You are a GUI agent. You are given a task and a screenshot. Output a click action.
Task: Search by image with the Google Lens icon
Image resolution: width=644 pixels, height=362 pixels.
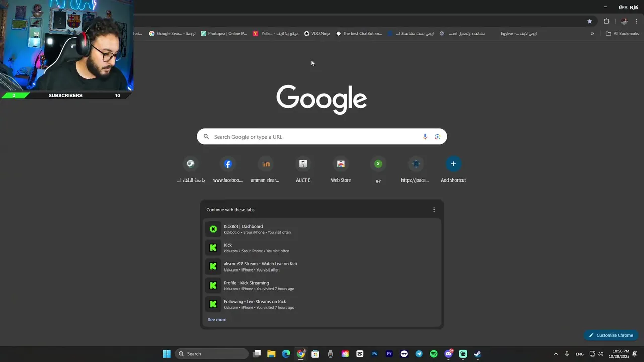[x=437, y=137]
